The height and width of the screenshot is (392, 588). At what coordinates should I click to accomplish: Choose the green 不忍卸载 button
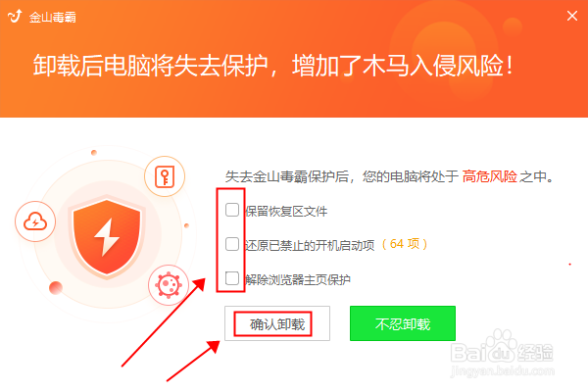tap(403, 323)
